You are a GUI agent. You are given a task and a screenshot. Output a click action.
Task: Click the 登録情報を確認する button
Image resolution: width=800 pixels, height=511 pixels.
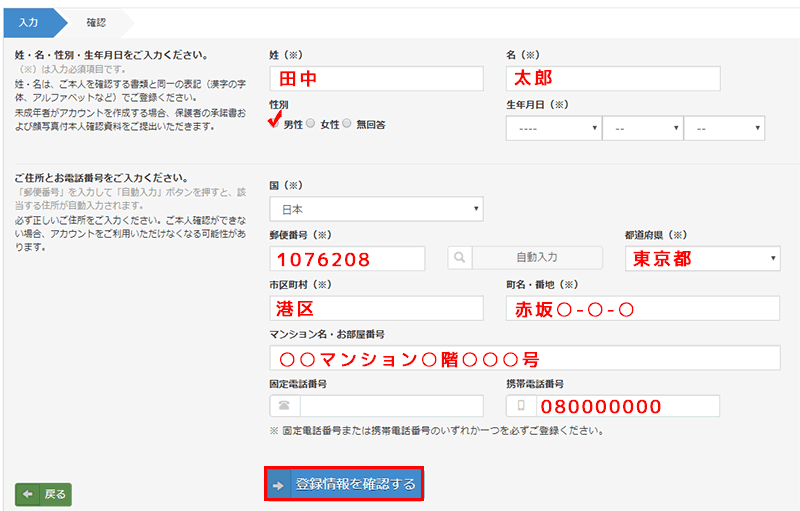344,483
